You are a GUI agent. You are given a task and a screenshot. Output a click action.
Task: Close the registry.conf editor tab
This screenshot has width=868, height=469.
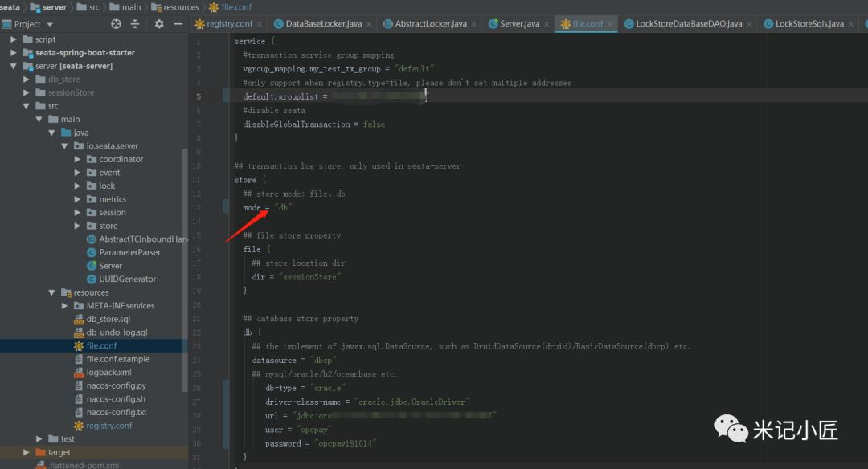point(260,24)
